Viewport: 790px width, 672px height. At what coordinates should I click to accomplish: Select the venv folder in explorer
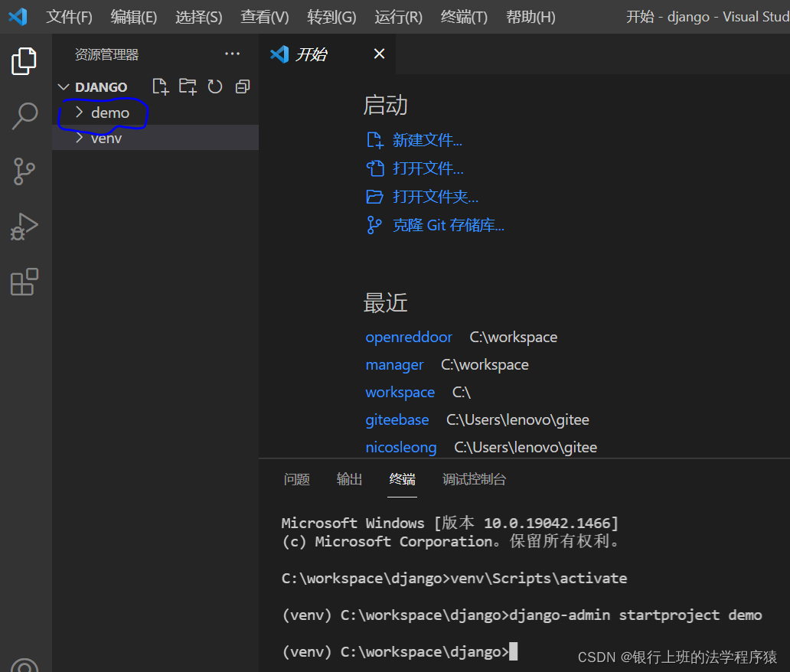click(x=155, y=138)
